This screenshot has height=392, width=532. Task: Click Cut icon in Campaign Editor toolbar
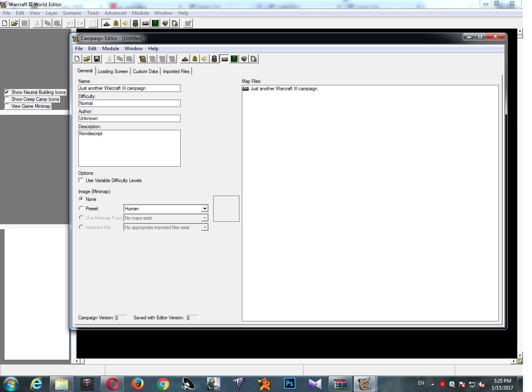pyautogui.click(x=110, y=59)
